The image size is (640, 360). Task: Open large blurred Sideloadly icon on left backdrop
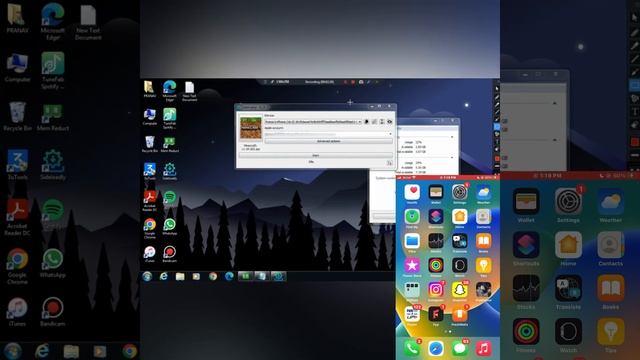click(x=53, y=161)
